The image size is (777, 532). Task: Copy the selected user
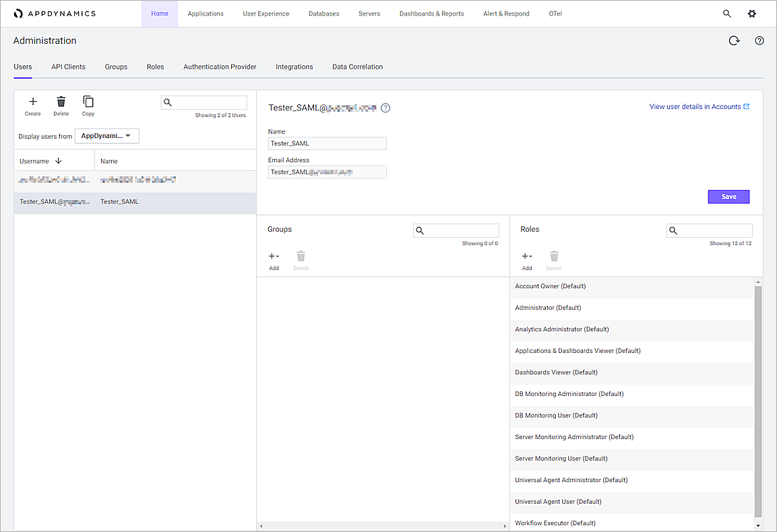tap(88, 102)
